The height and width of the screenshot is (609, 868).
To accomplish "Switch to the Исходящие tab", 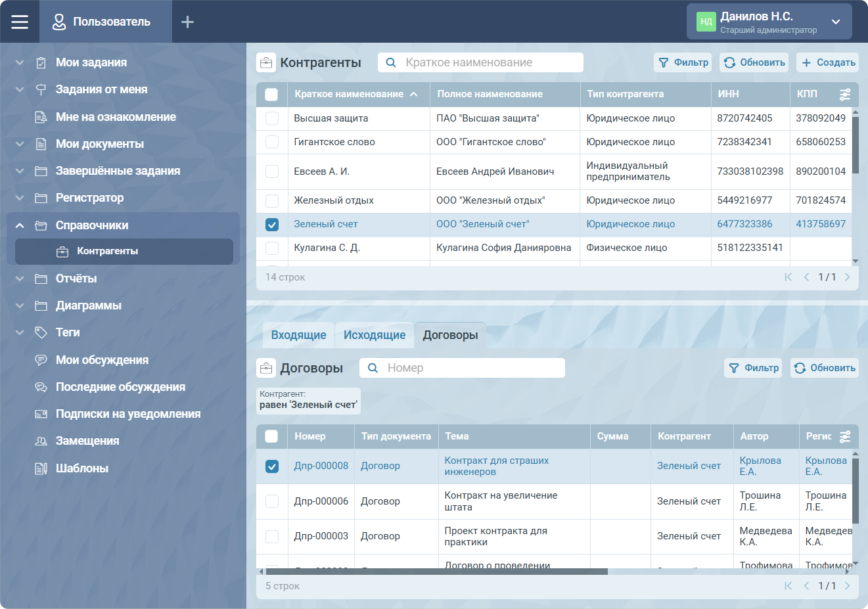I will pyautogui.click(x=374, y=335).
